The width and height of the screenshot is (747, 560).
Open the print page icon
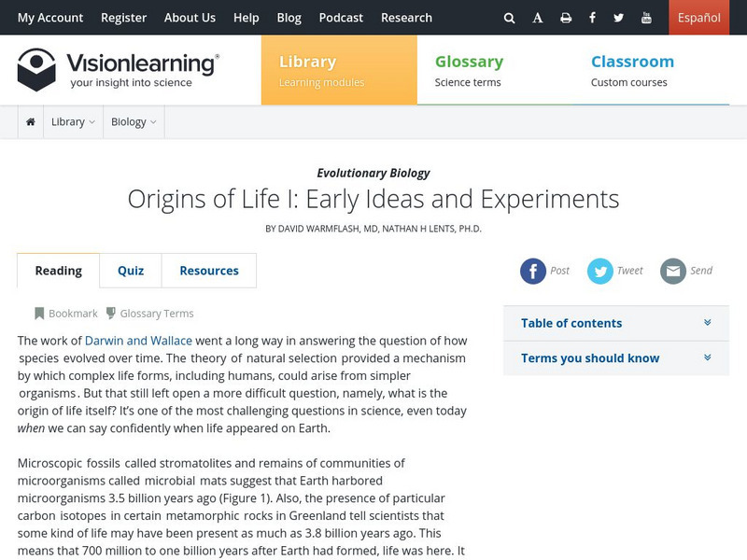tap(567, 17)
